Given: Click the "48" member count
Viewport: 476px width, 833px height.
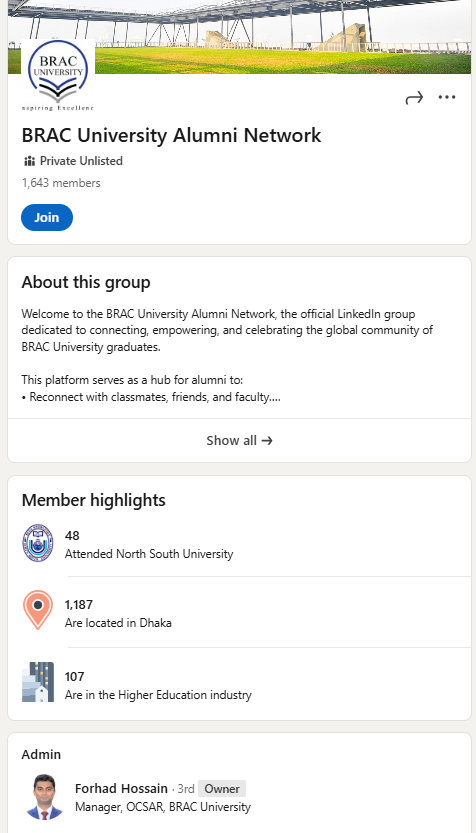Looking at the screenshot, I should pyautogui.click(x=72, y=536).
